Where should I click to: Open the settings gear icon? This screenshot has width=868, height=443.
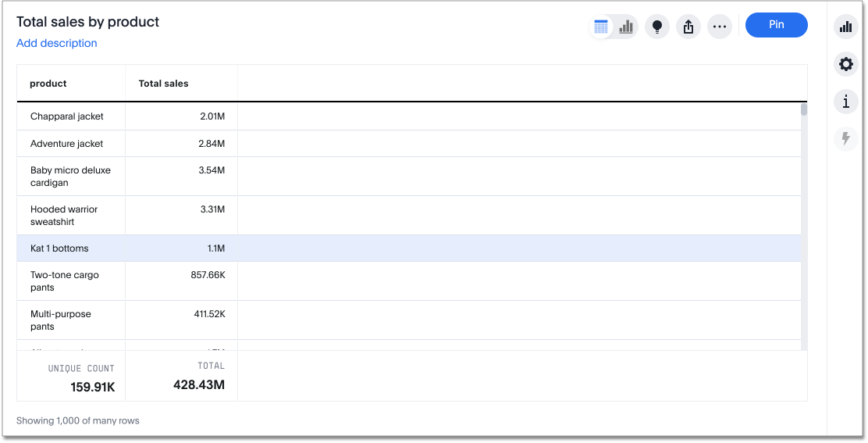[845, 64]
